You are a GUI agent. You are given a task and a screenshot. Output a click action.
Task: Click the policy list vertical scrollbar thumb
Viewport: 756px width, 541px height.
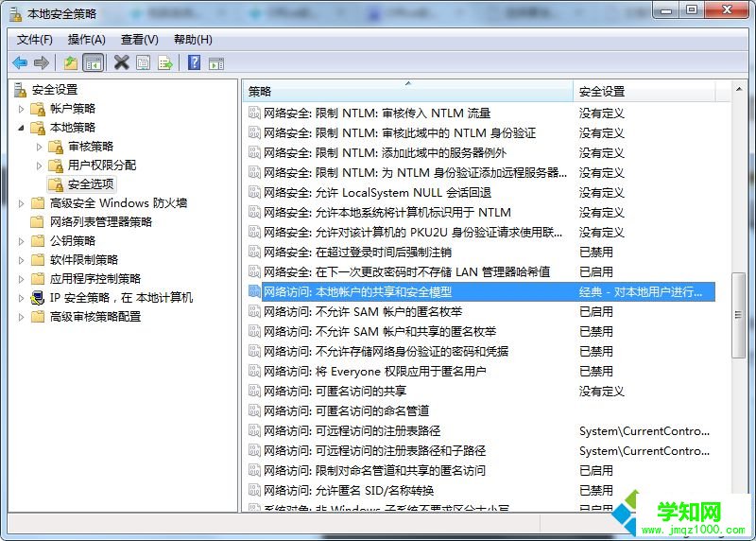click(x=738, y=315)
